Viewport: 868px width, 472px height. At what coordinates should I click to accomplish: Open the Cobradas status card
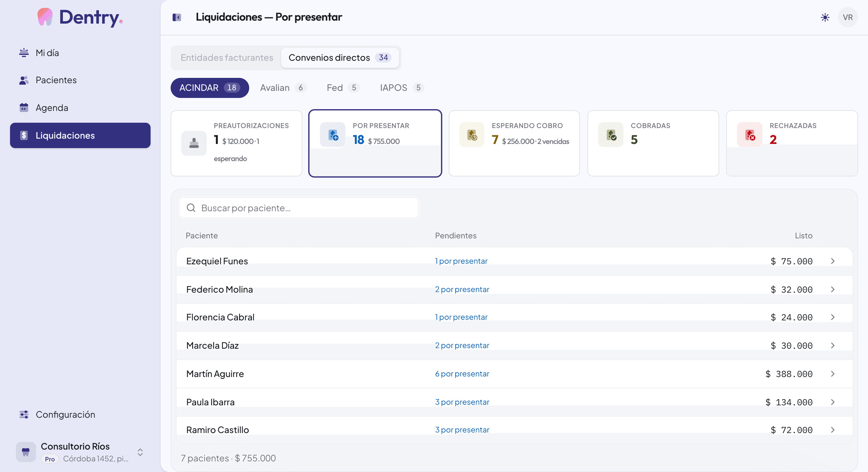pos(653,143)
